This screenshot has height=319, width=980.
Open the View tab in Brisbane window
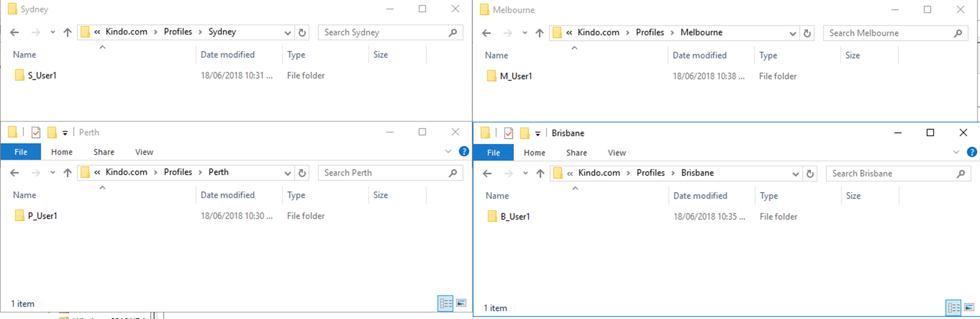pyautogui.click(x=617, y=153)
